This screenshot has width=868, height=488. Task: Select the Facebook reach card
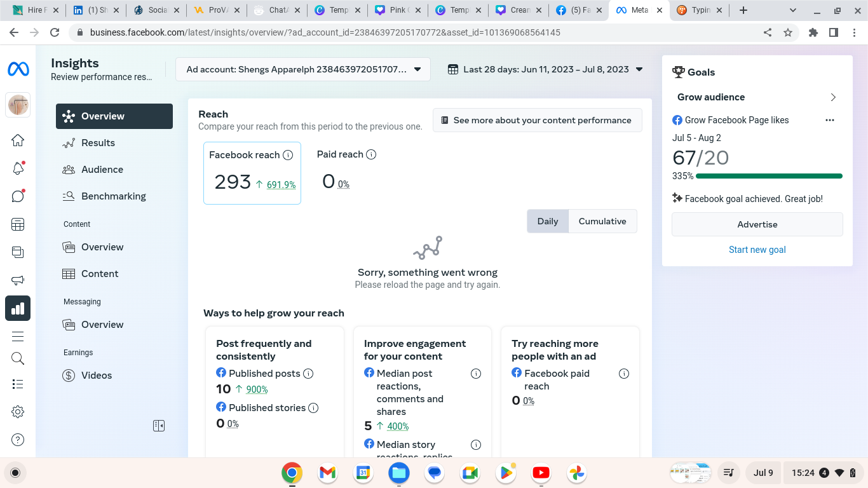(x=252, y=173)
